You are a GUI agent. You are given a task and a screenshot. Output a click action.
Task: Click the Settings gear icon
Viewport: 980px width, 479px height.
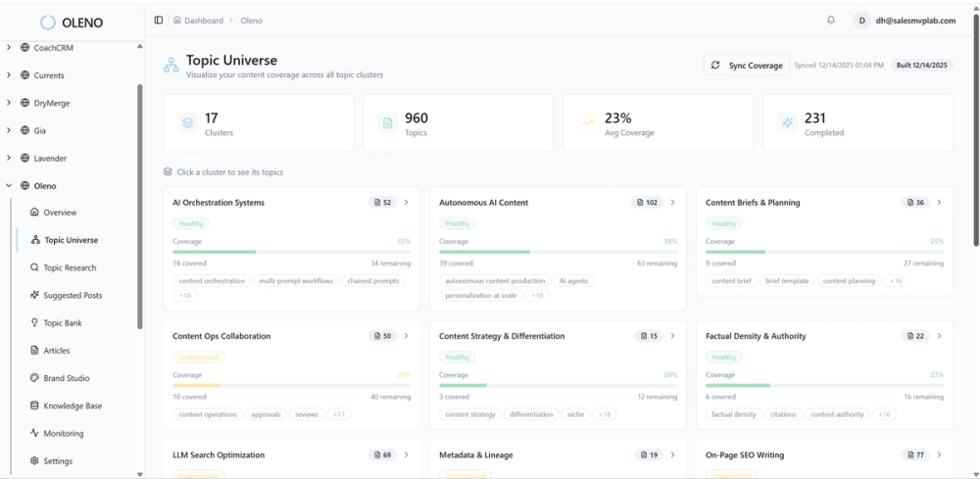[34, 460]
